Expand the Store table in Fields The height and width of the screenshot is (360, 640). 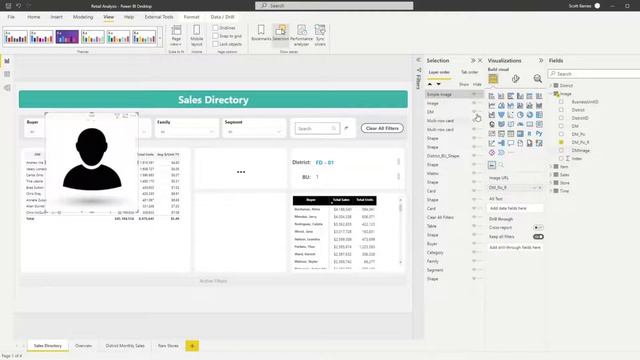551,183
